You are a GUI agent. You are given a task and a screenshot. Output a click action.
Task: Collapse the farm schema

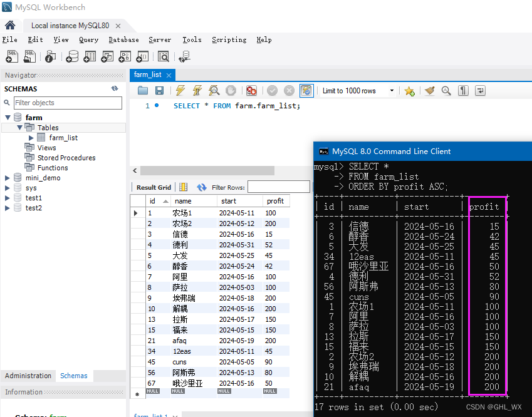click(x=8, y=117)
